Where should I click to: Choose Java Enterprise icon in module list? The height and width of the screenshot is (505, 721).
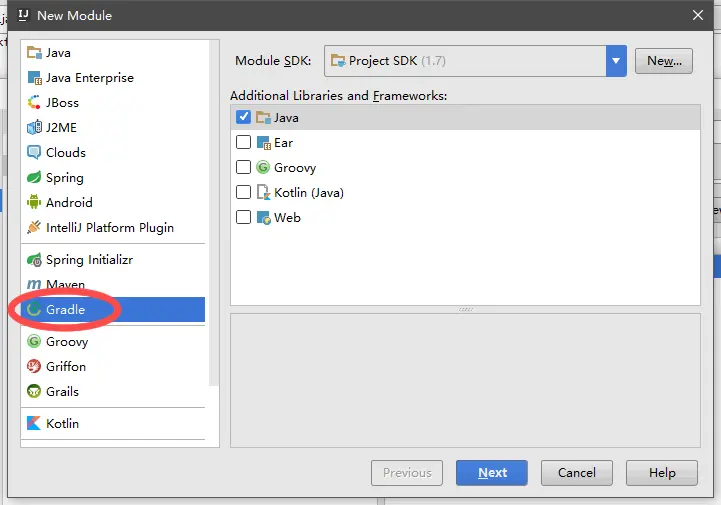pos(34,78)
